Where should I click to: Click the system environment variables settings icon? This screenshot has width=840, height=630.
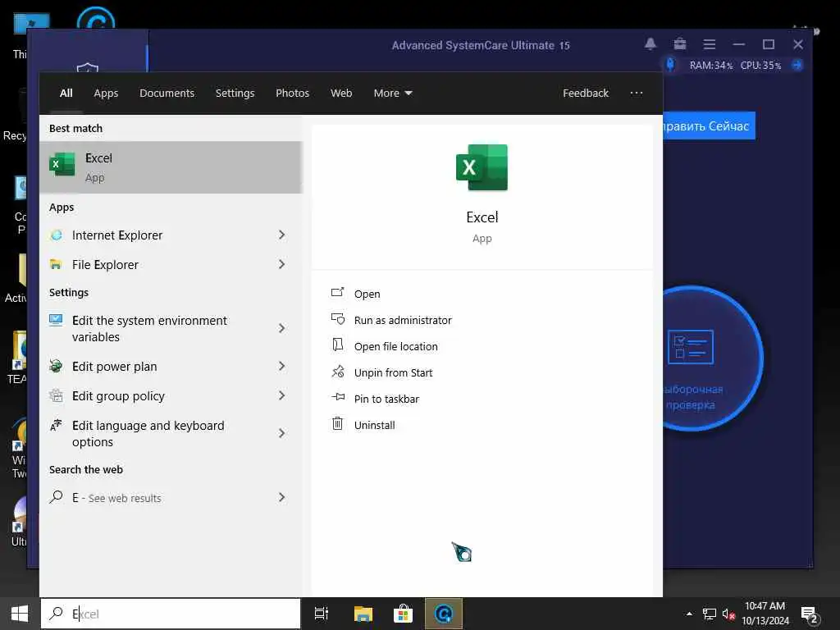pos(56,321)
